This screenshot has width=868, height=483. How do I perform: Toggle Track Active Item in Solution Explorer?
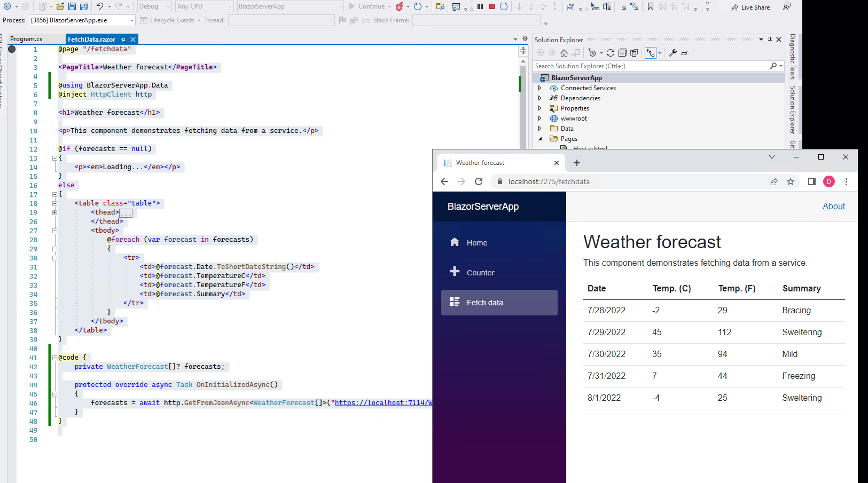coord(650,53)
